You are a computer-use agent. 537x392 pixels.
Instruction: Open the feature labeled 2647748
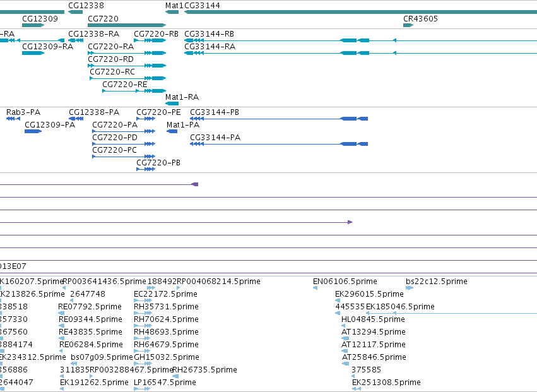click(88, 294)
